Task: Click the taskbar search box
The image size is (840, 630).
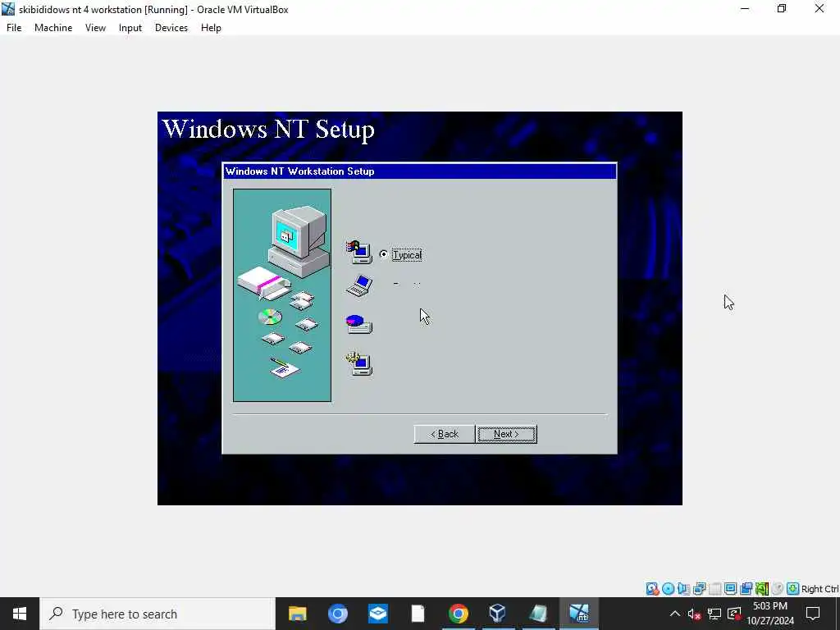Action: point(157,614)
